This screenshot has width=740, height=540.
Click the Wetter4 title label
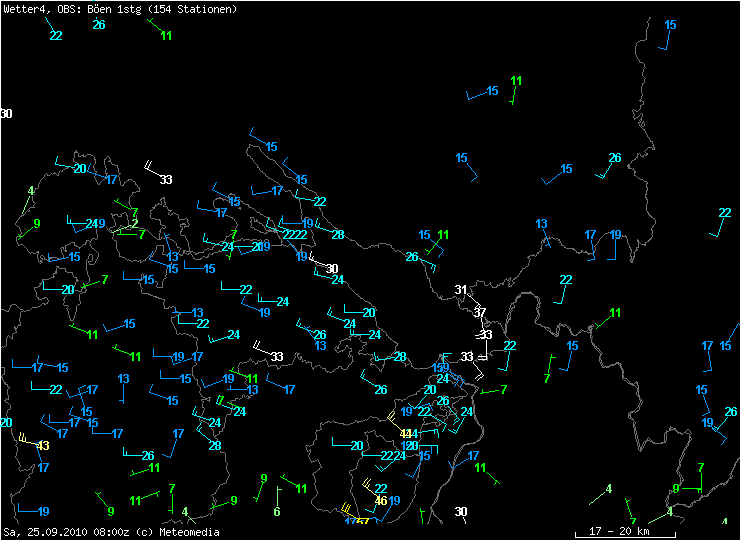pos(23,9)
